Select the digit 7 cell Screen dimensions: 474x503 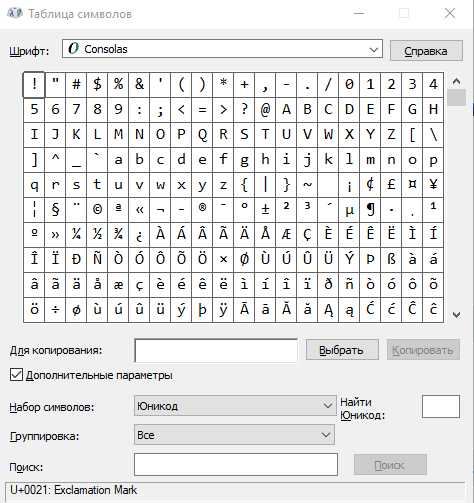coord(76,110)
